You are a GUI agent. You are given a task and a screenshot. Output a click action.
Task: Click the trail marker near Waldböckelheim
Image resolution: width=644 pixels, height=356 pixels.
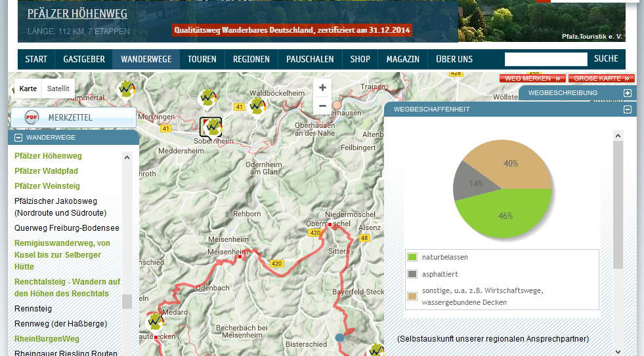click(257, 106)
